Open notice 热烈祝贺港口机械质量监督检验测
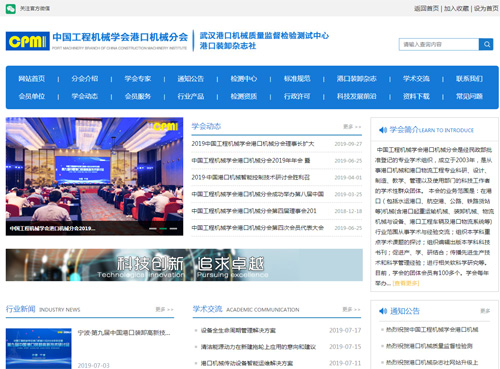Image resolution: width=500 pixels, height=369 pixels. coord(429,346)
